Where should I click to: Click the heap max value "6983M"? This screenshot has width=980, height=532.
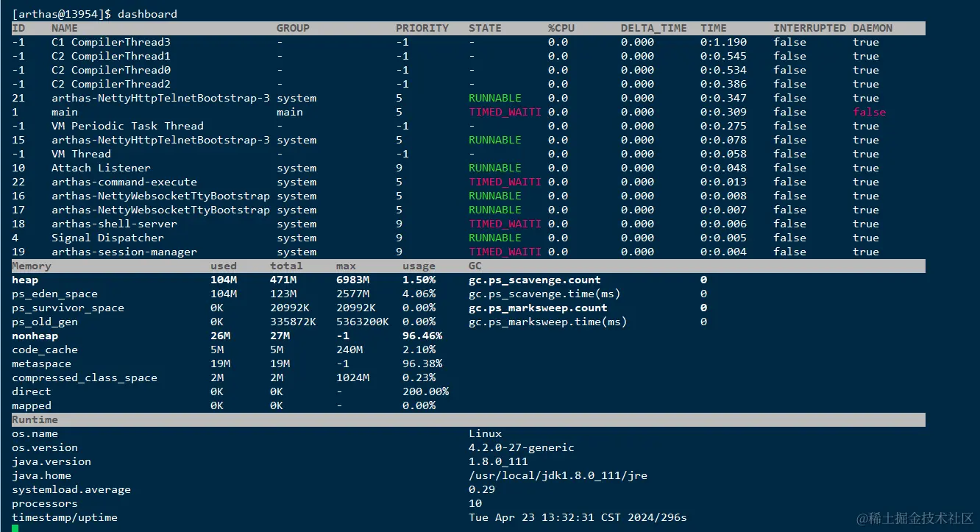click(352, 280)
